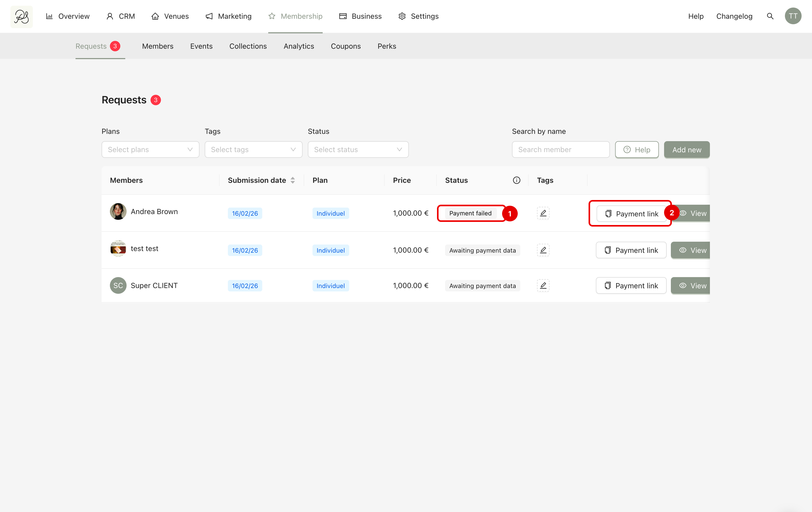Viewport: 812px width, 512px height.
Task: Open the Analytics tab
Action: point(298,46)
